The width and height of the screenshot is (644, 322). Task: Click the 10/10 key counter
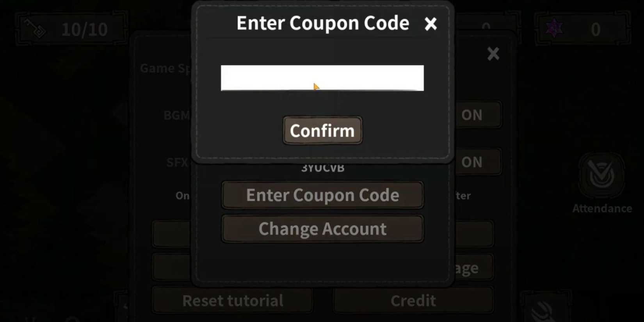(84, 29)
